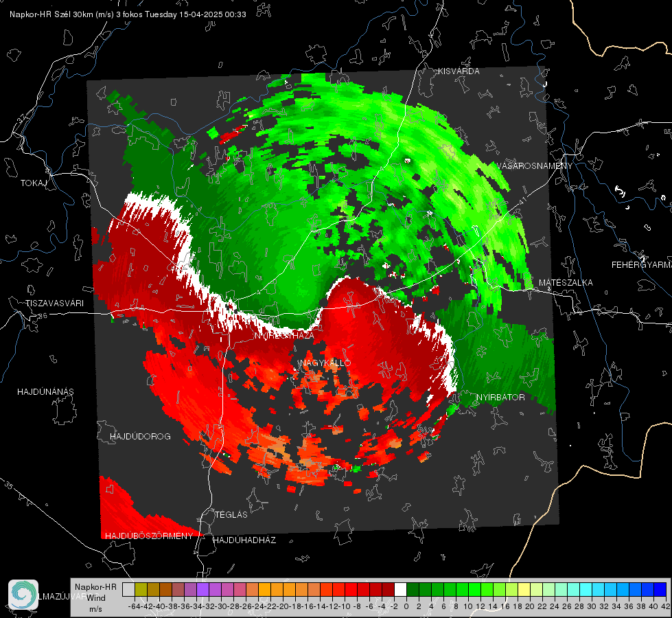Click the NYÍRBÁTOR city label
This screenshot has width=672, height=618.
coord(500,397)
